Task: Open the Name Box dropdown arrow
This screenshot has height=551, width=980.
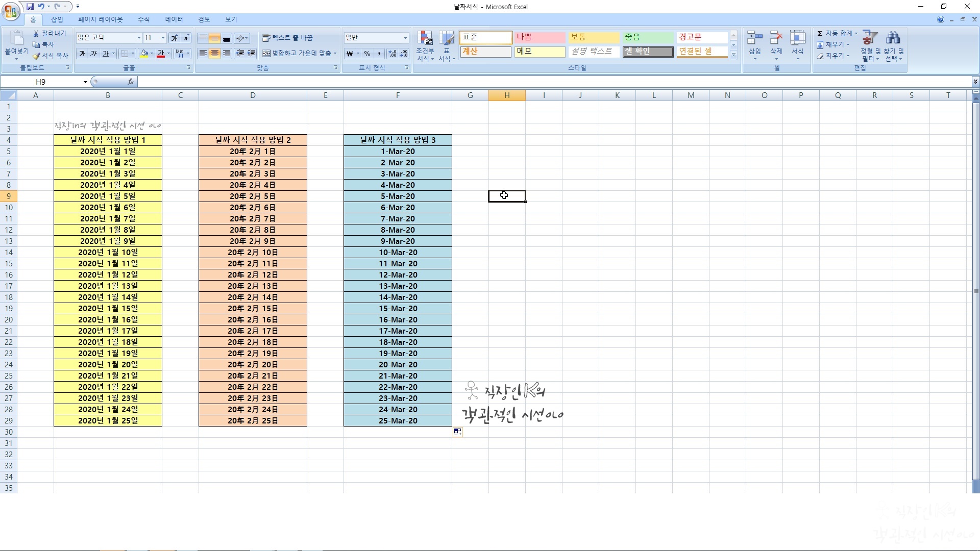Action: coord(85,82)
